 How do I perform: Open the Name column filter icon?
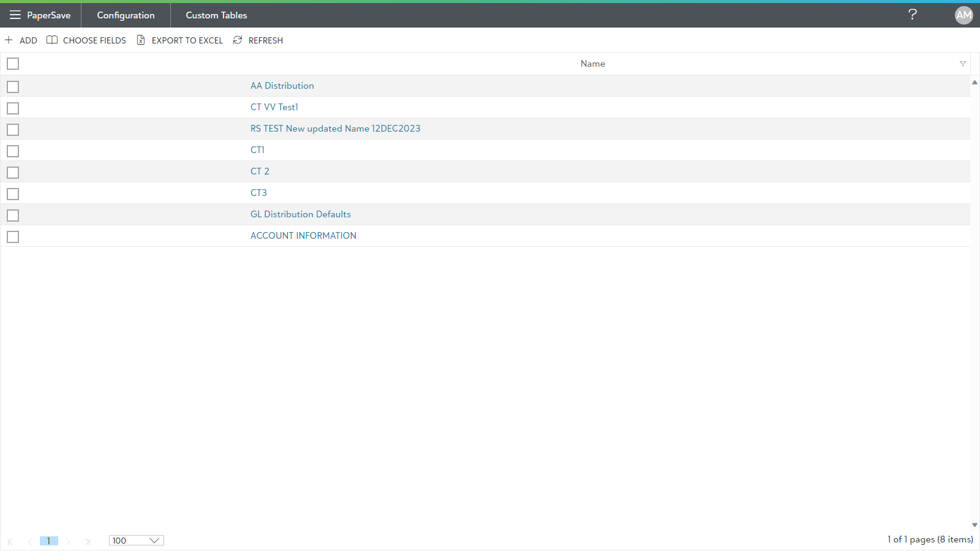(962, 64)
